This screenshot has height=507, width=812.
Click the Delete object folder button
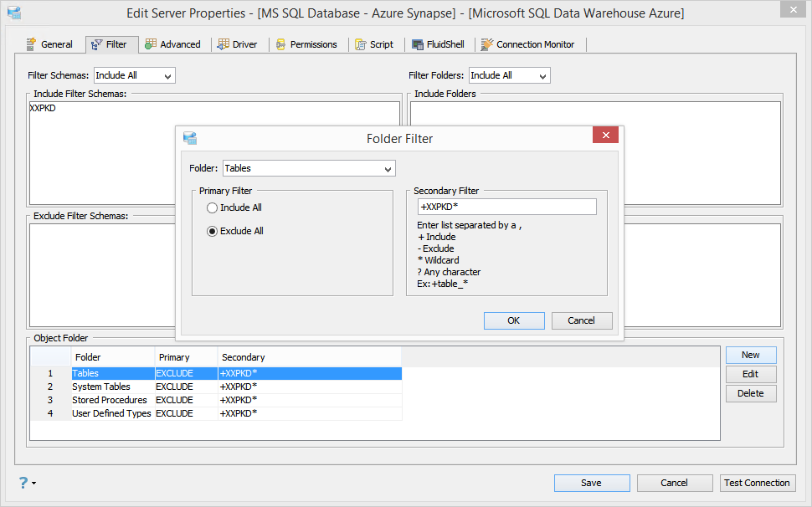point(751,393)
